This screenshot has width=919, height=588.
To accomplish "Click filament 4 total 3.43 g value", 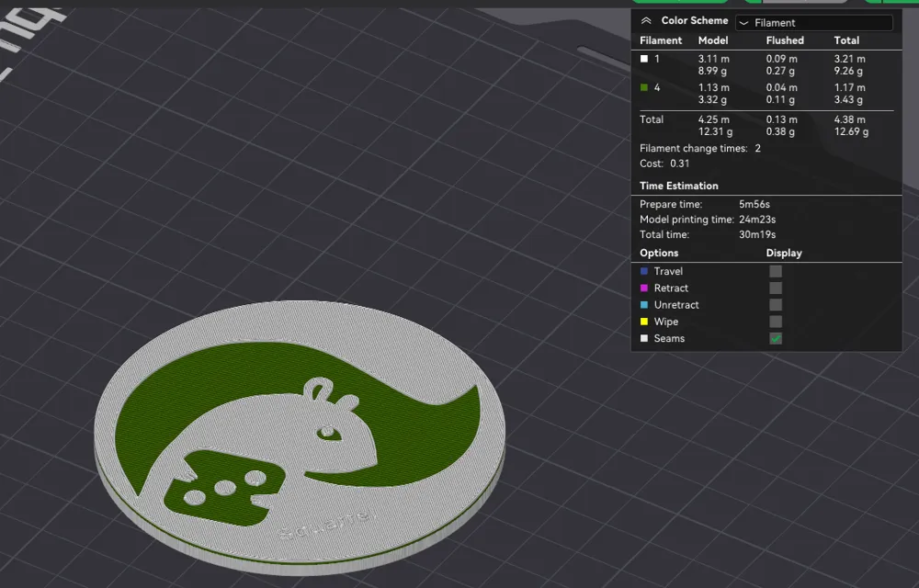I will (848, 100).
